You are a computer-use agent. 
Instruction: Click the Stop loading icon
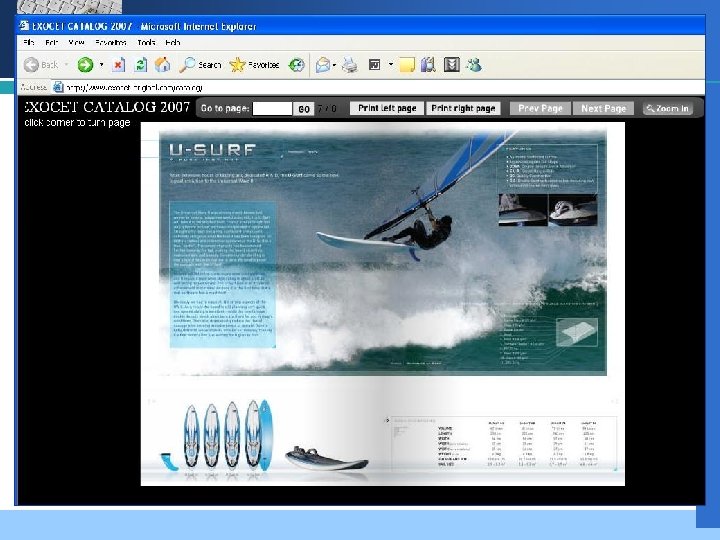[x=118, y=65]
